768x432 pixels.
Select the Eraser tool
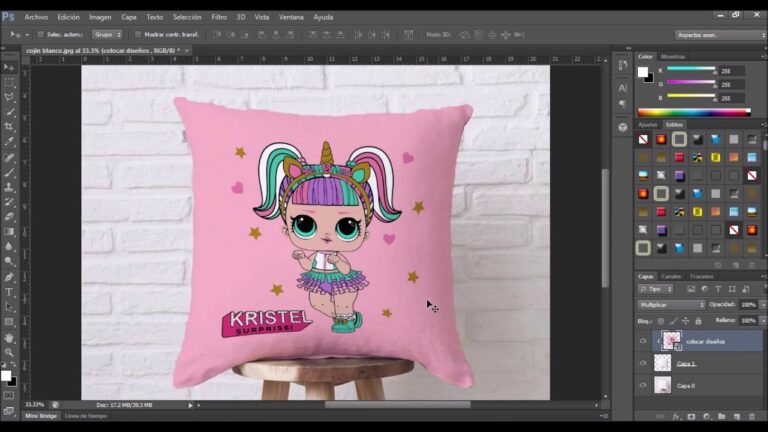tap(9, 216)
